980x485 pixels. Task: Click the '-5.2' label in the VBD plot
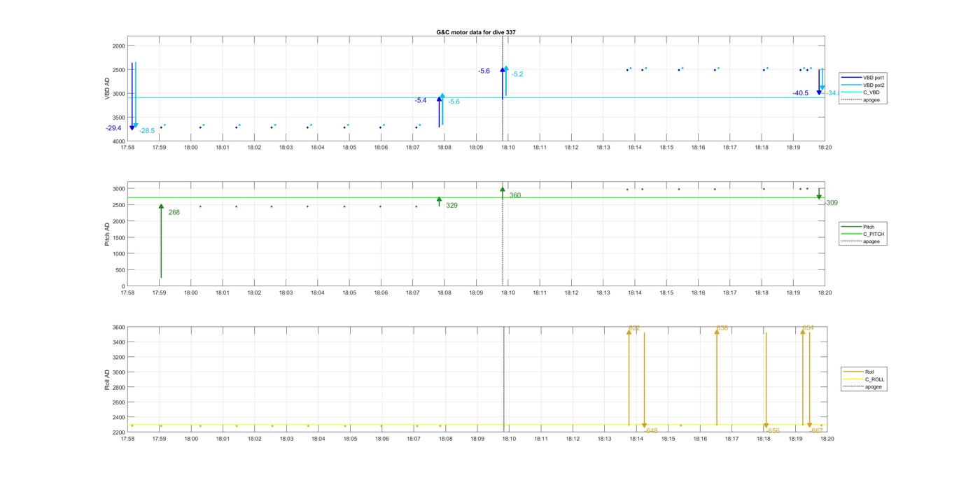(x=517, y=74)
